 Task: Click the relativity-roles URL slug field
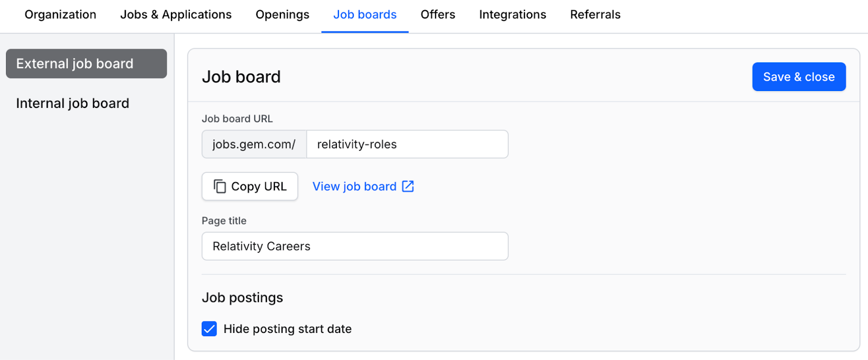(407, 144)
